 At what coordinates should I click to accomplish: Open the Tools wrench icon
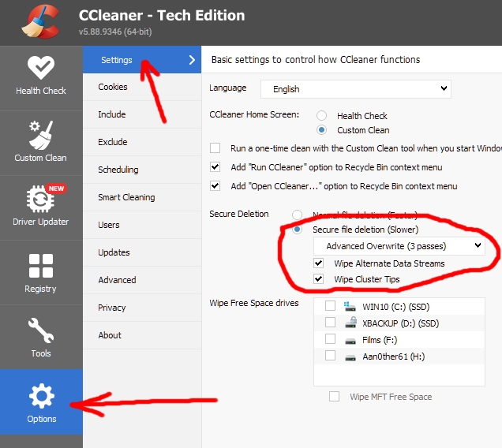(x=41, y=330)
